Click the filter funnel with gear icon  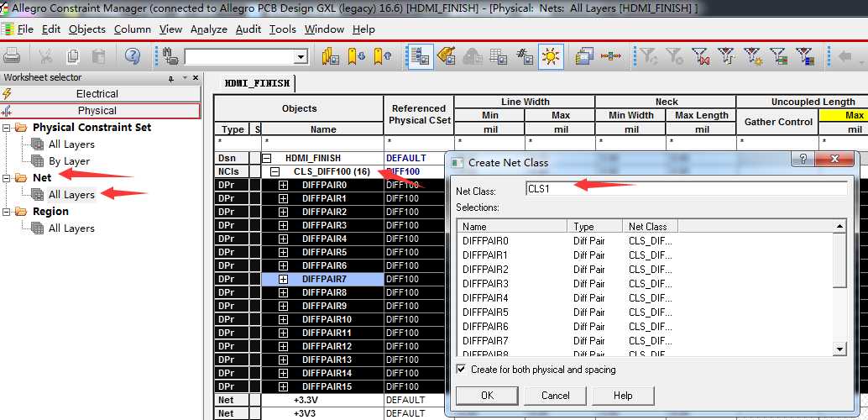coord(753,56)
